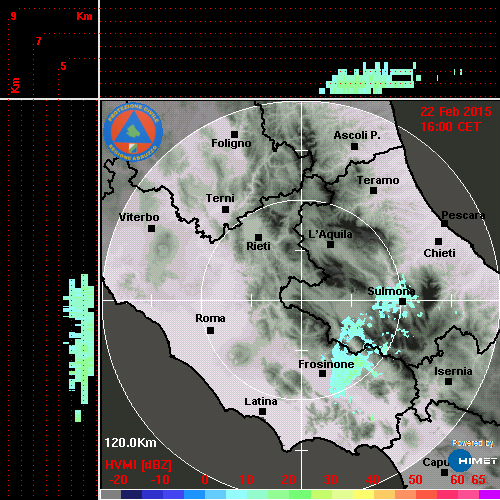This screenshot has width=500, height=500.
Task: Click the 'Roma' city label
Action: (x=210, y=318)
